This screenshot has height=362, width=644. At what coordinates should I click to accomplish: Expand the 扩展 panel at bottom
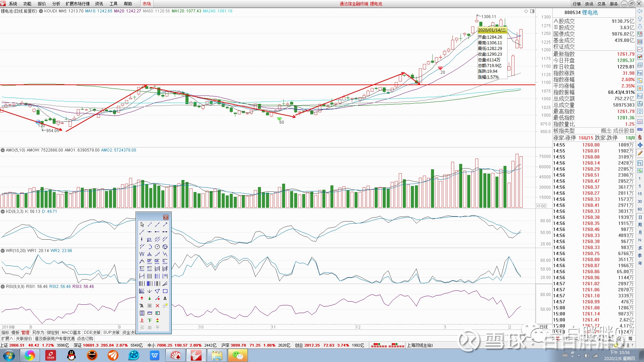[x=7, y=339]
